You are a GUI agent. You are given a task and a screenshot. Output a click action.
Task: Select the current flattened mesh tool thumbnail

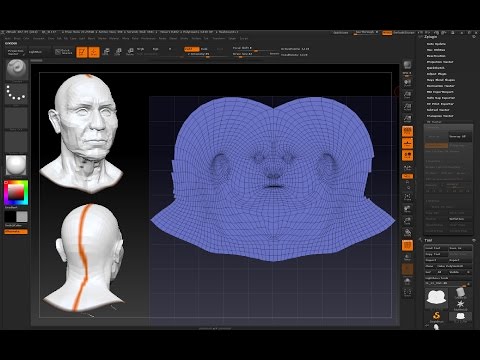(436, 297)
